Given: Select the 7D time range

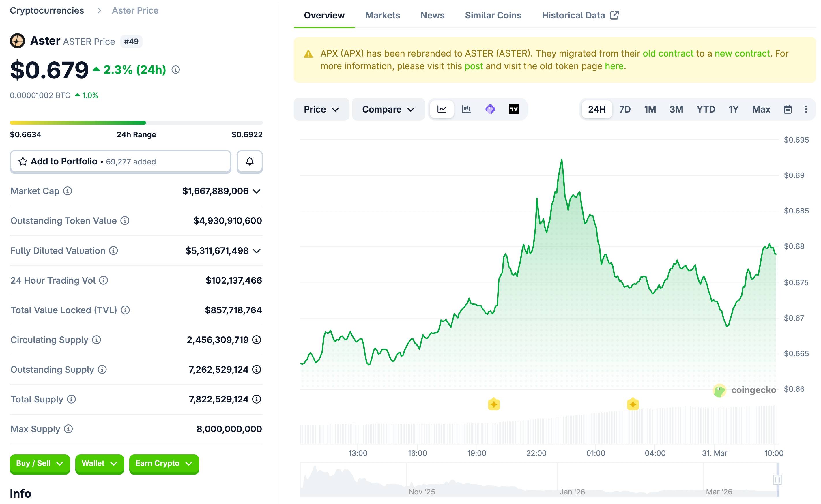Looking at the screenshot, I should click(x=625, y=109).
